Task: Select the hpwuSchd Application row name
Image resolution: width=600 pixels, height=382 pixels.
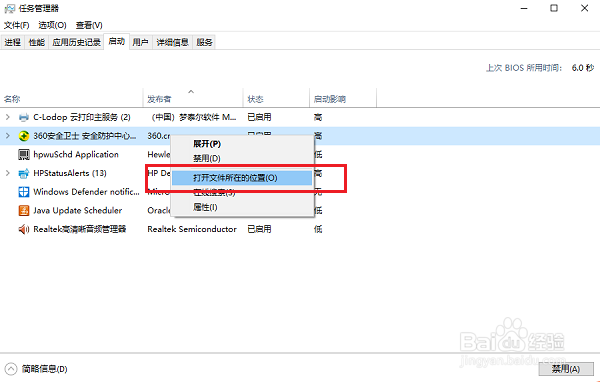Action: [76, 155]
